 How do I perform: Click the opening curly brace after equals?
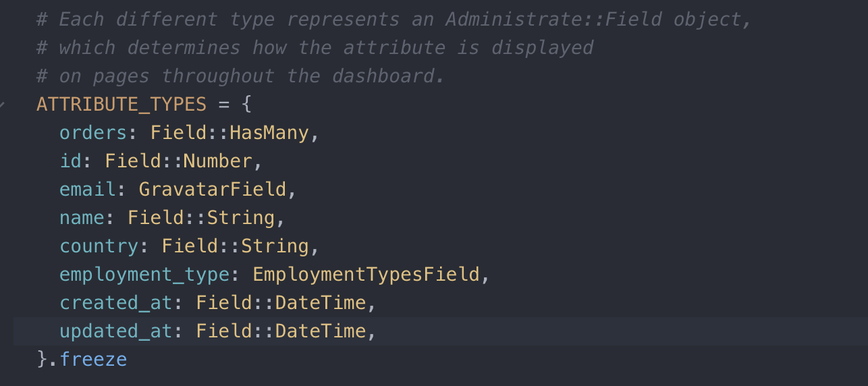(246, 105)
